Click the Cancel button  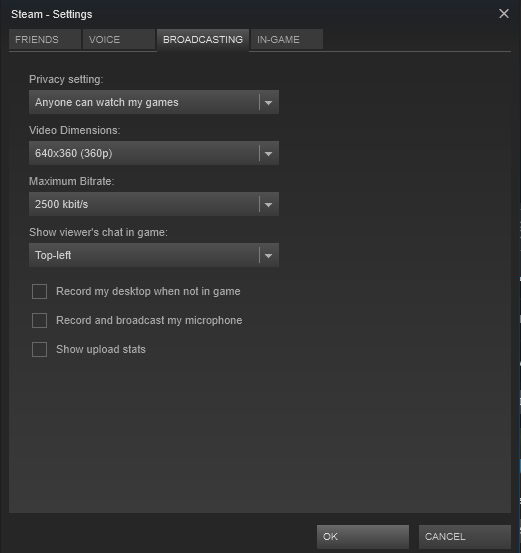465,536
